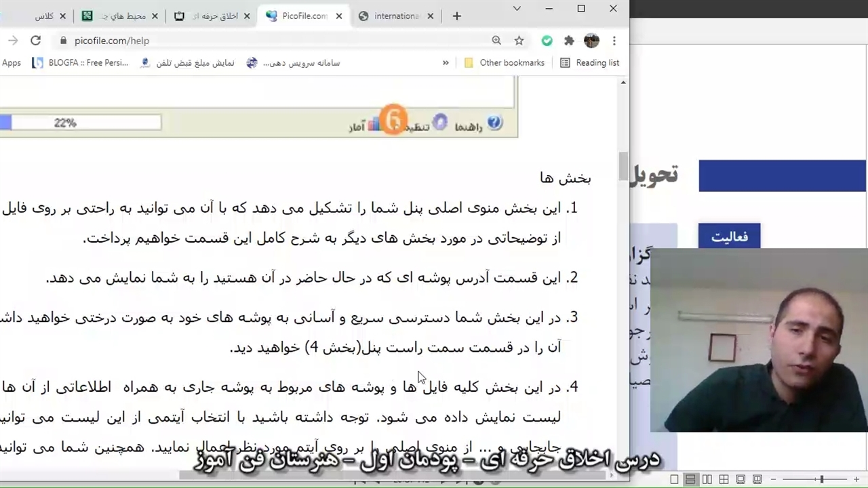Toggle the four-page grid view layout
Screen dimensions: 868x488
click(724, 480)
